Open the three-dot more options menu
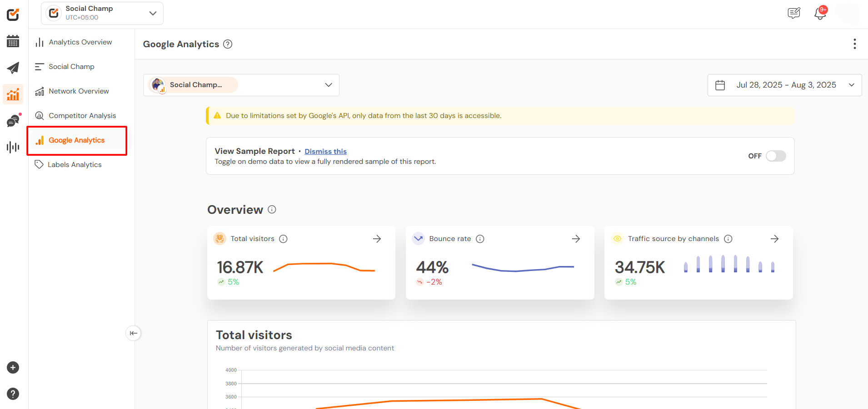Screen dimensions: 868x409 point(854,44)
